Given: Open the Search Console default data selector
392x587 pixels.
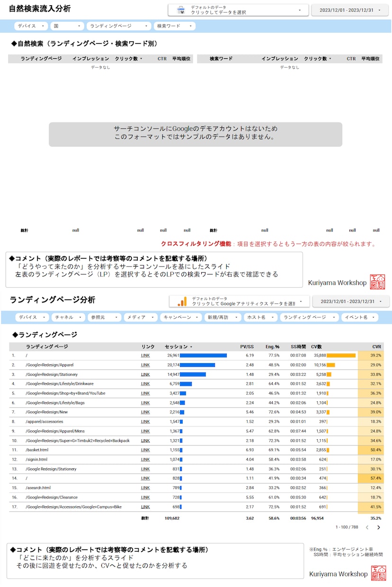Looking at the screenshot, I should coord(238,10).
